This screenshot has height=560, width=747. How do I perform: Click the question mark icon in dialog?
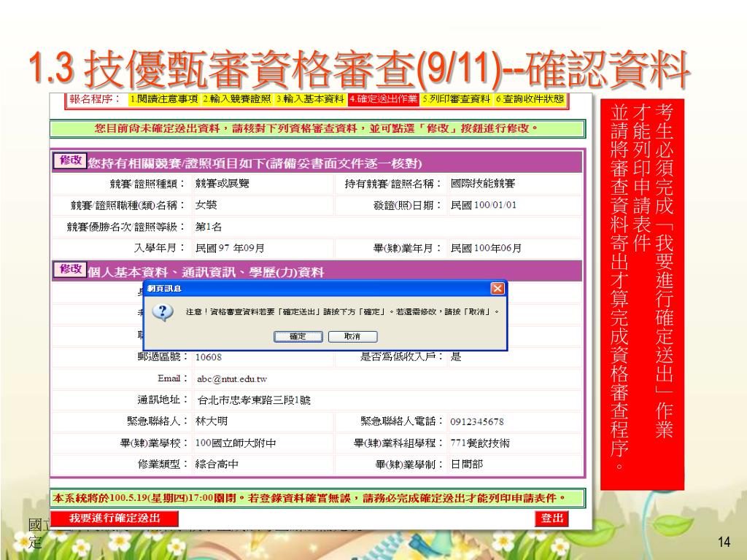point(163,312)
